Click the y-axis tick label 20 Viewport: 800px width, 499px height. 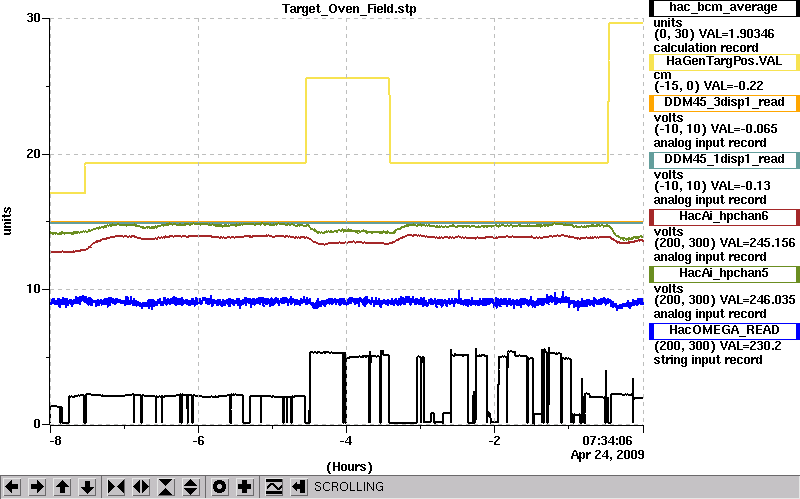(34, 154)
